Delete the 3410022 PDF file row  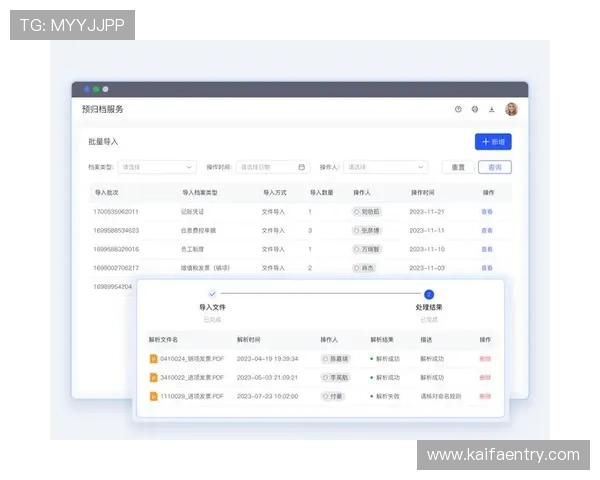coord(485,377)
